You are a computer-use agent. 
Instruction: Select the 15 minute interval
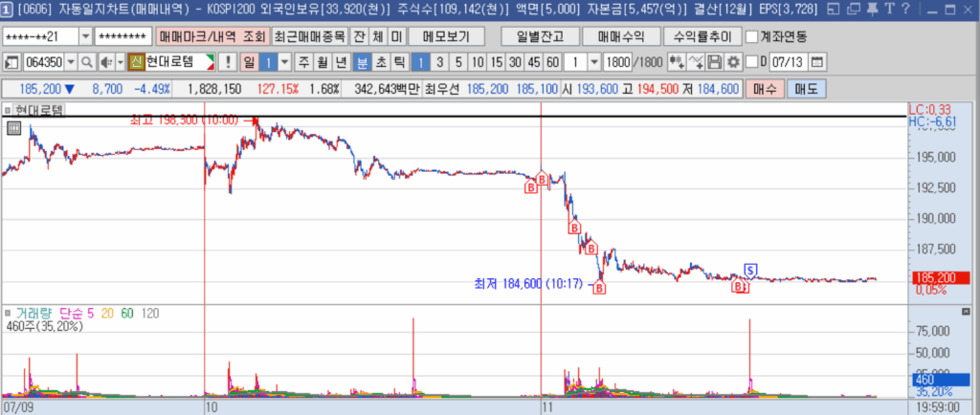click(x=497, y=62)
